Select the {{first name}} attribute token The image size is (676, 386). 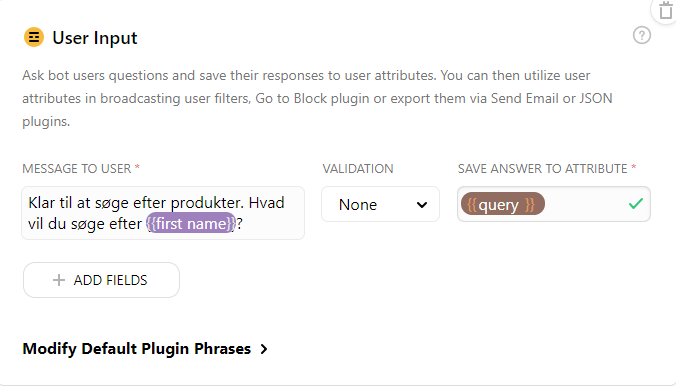coord(191,223)
